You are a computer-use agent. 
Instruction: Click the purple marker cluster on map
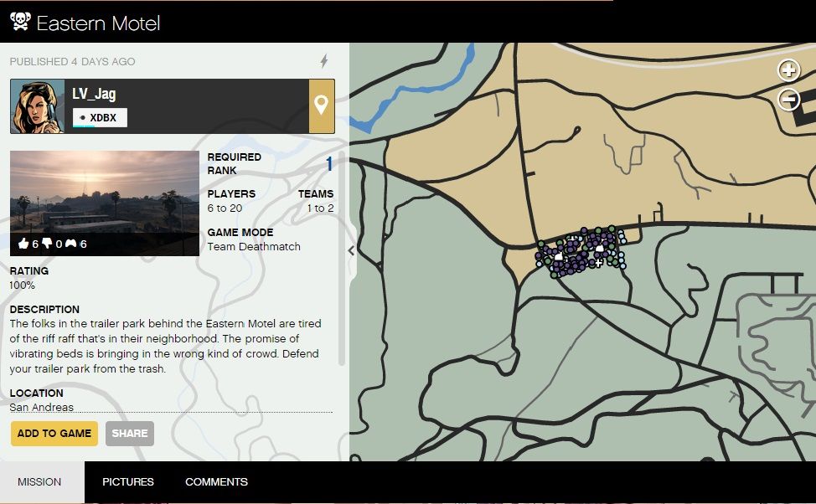point(578,252)
